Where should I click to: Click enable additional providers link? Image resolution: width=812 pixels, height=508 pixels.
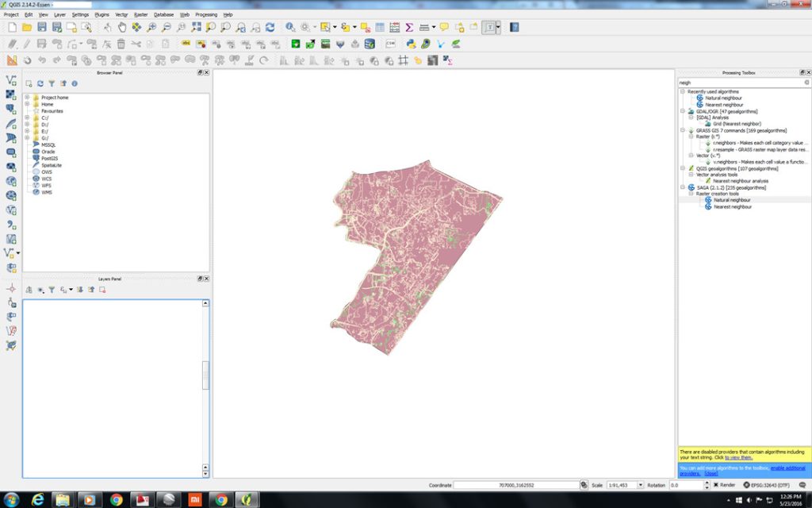pyautogui.click(x=787, y=468)
